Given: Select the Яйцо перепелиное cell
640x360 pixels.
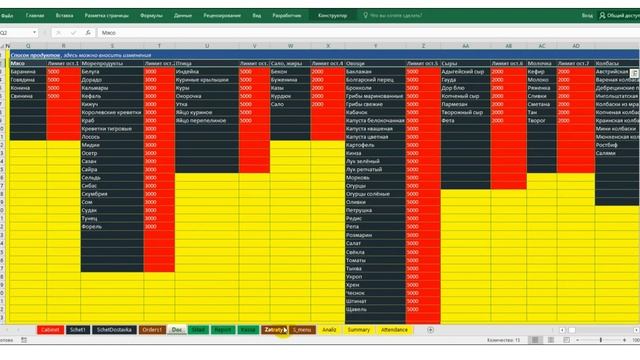Looking at the screenshot, I should point(207,120).
